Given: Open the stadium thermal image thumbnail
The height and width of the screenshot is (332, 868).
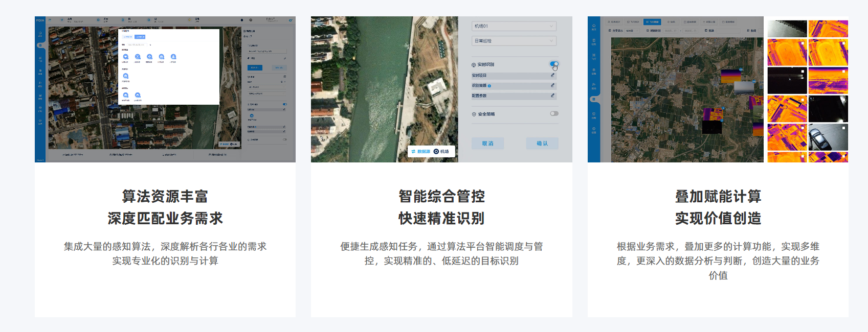Looking at the screenshot, I should (787, 52).
